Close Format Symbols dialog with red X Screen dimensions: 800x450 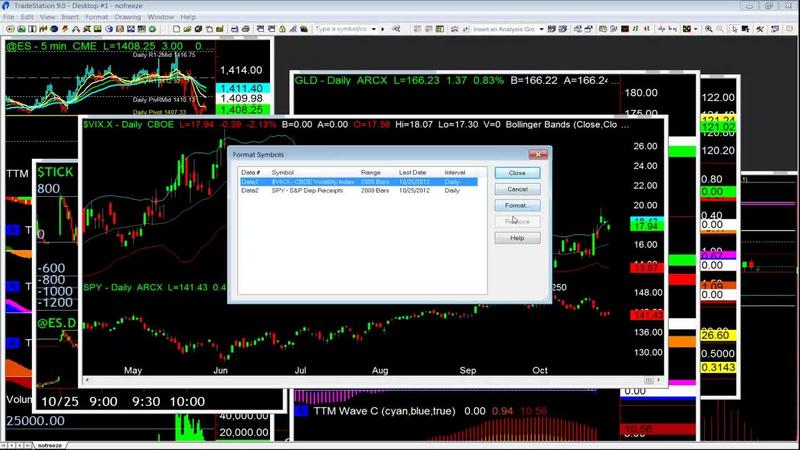pos(538,154)
